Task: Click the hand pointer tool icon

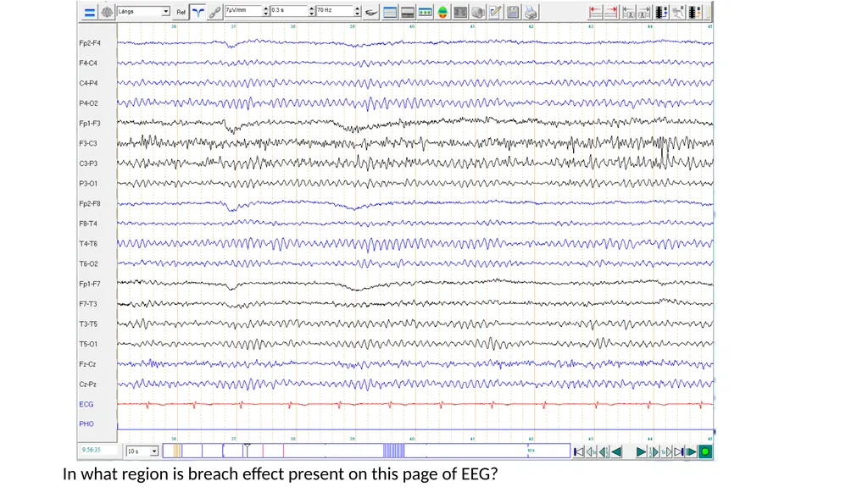Action: click(677, 12)
